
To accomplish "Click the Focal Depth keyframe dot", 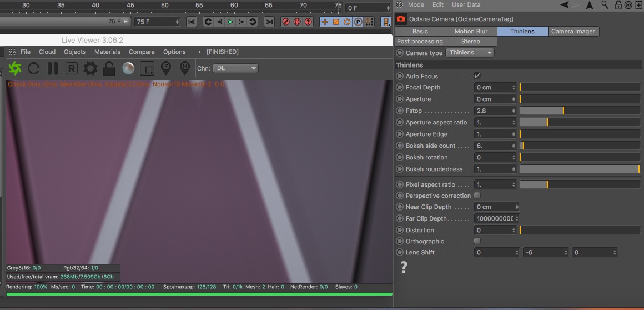I will click(x=400, y=87).
